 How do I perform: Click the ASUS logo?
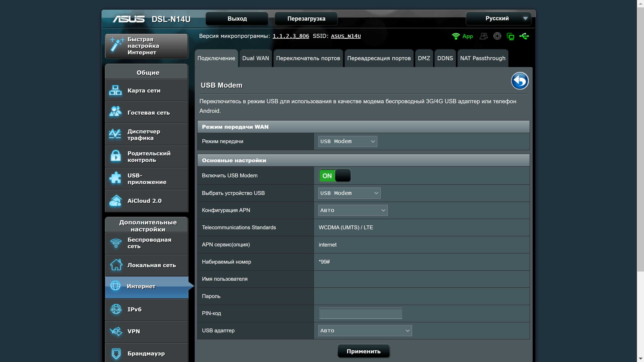pos(129,19)
